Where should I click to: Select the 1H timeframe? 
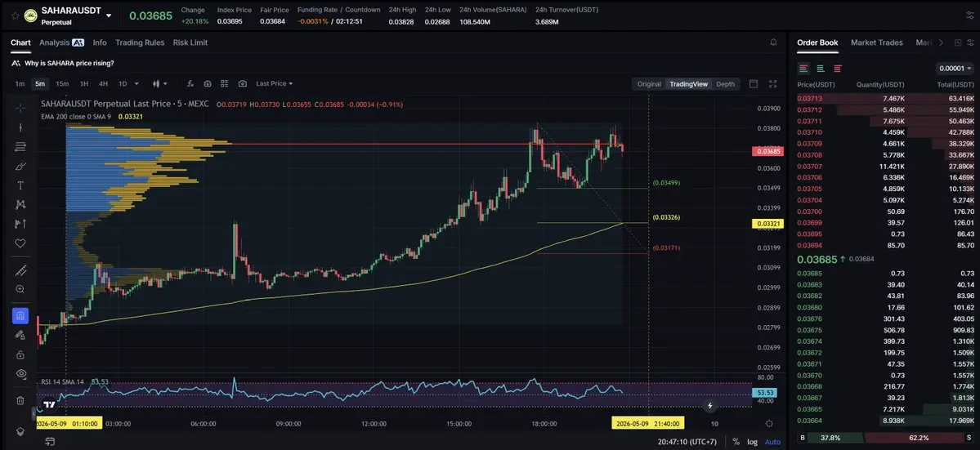coord(83,83)
